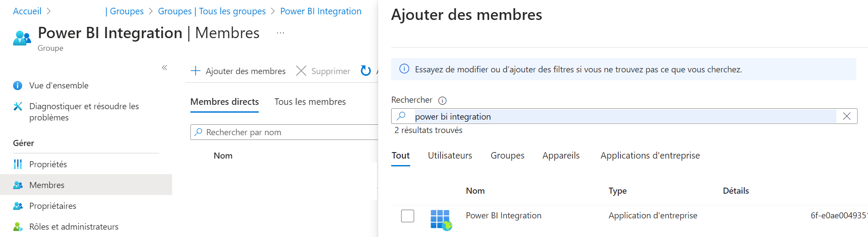
Task: Click the Vue d'ensemble info icon
Action: coord(18,85)
